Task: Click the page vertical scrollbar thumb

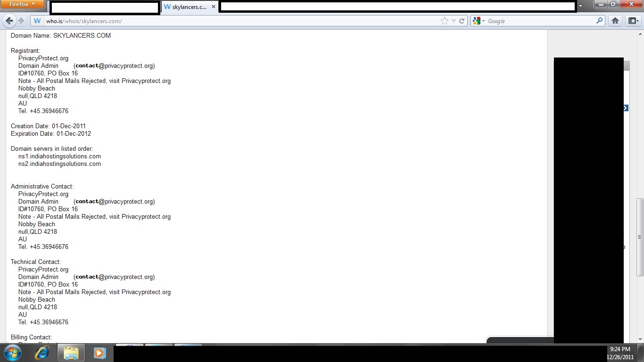Action: (640, 237)
